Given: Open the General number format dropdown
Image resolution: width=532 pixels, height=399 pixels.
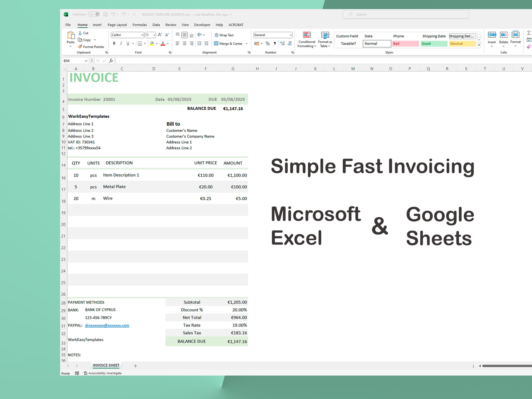Looking at the screenshot, I should (291, 35).
